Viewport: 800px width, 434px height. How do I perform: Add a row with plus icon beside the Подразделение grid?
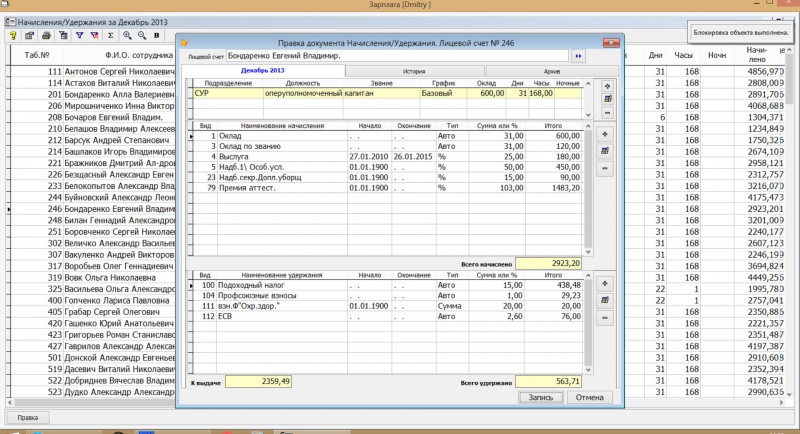pyautogui.click(x=607, y=86)
